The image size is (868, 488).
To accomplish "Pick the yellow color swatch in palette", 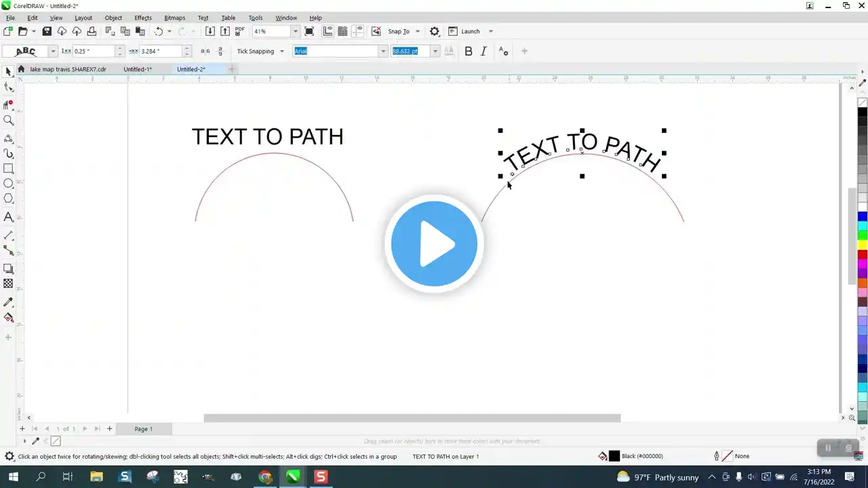I will (x=863, y=245).
